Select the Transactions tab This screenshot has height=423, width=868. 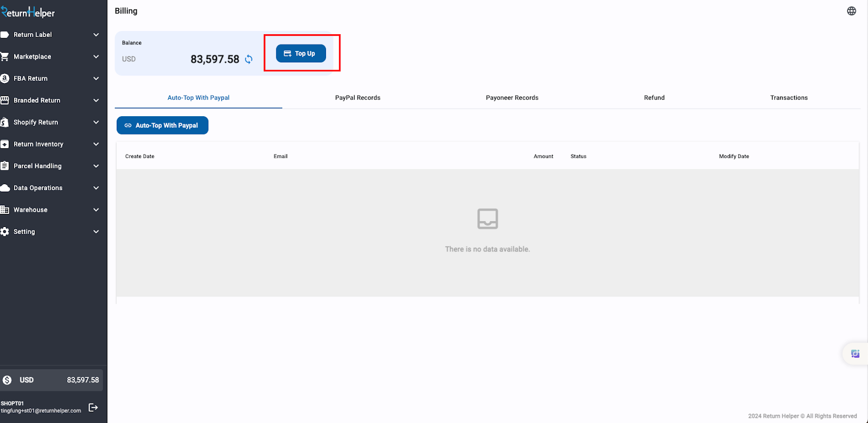[x=788, y=98]
